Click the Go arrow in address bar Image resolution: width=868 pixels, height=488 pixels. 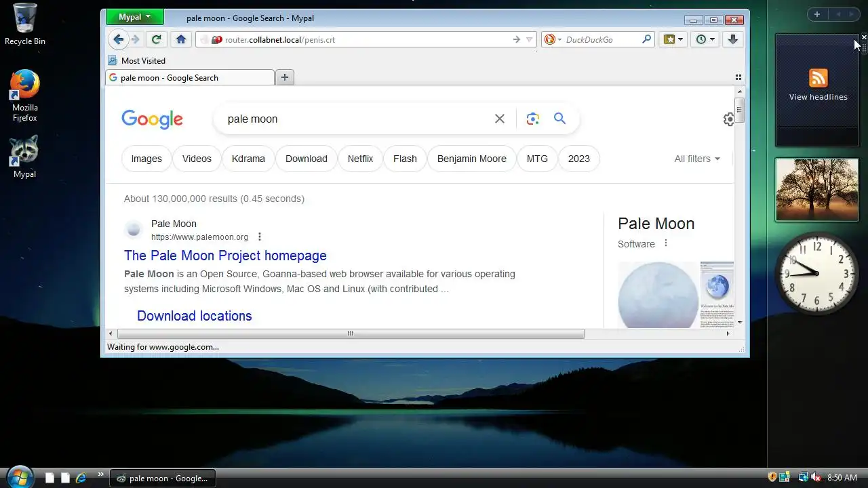tap(517, 40)
